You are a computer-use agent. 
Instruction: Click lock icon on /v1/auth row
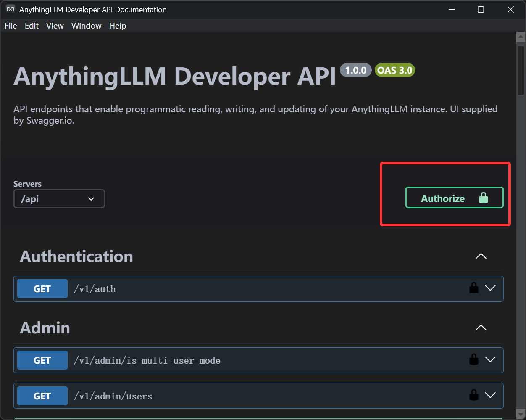[474, 288]
